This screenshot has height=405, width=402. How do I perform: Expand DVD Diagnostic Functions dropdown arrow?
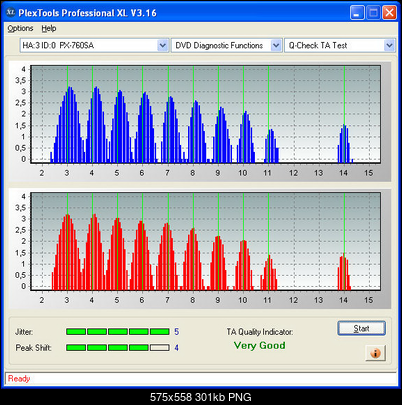276,45
